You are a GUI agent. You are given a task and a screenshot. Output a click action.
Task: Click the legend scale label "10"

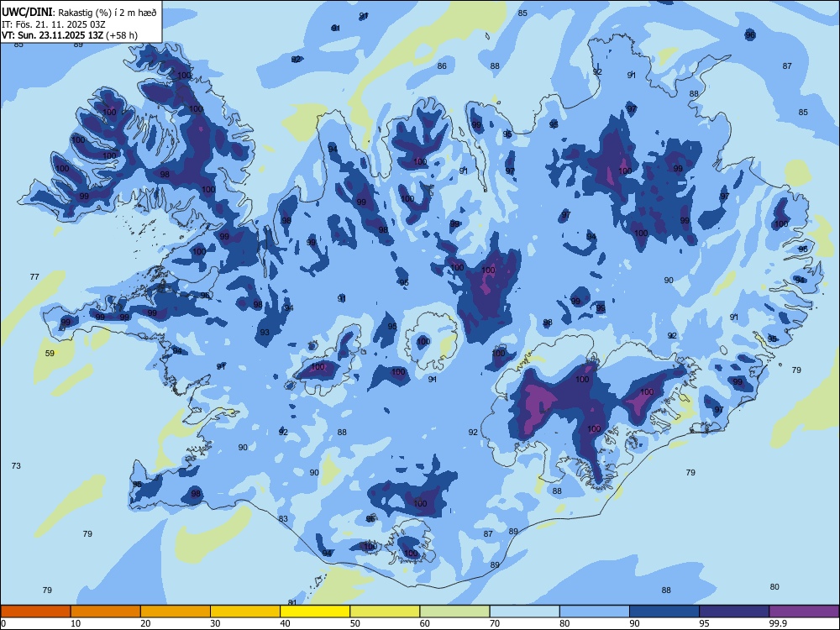[76, 623]
